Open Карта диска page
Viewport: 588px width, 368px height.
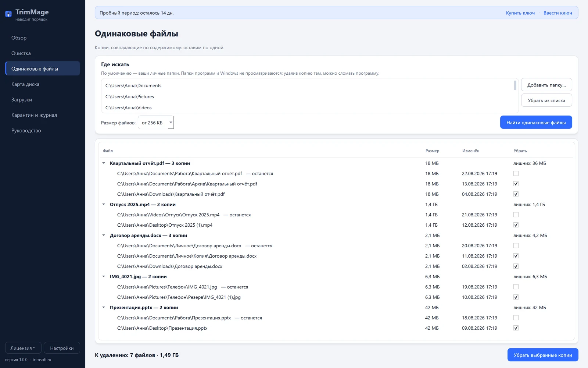43,84
